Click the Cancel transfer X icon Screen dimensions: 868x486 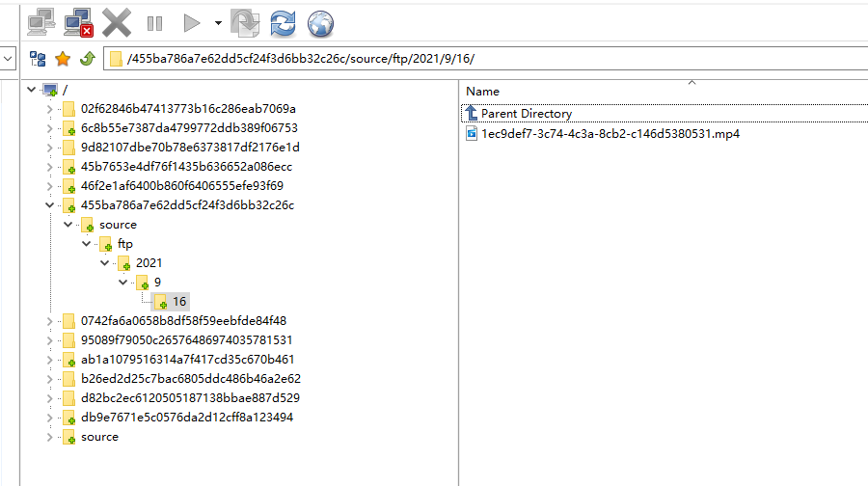pyautogui.click(x=117, y=23)
